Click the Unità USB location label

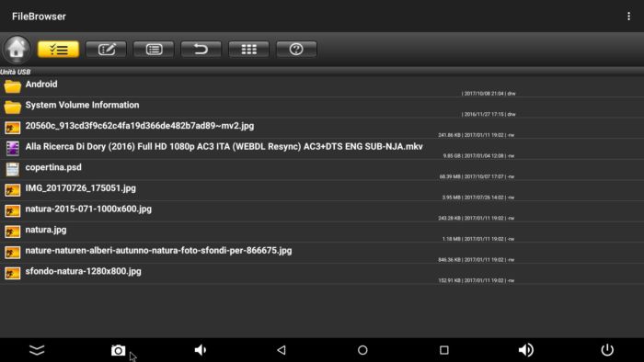pyautogui.click(x=16, y=72)
